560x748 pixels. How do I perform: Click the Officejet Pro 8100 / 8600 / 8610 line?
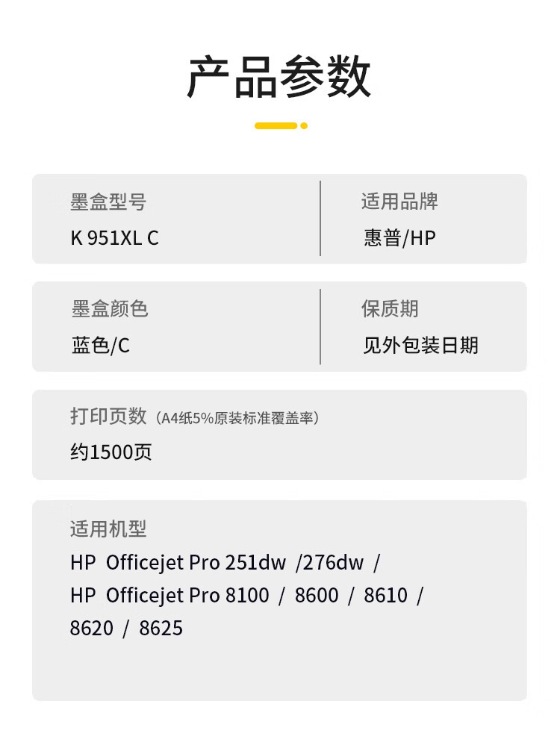click(246, 596)
